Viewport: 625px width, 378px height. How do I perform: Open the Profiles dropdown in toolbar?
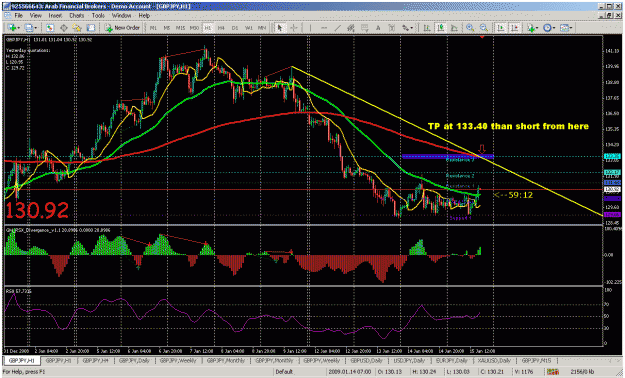30,28
